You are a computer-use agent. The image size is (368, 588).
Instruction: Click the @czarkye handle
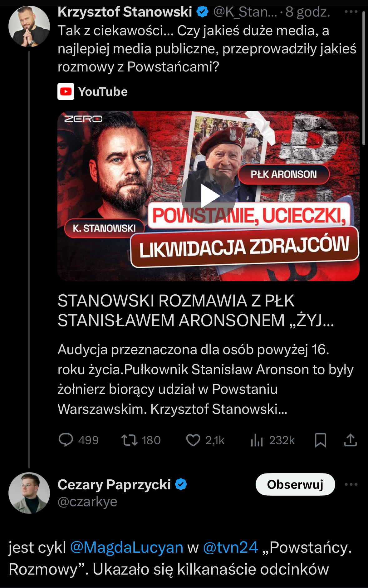click(x=88, y=502)
